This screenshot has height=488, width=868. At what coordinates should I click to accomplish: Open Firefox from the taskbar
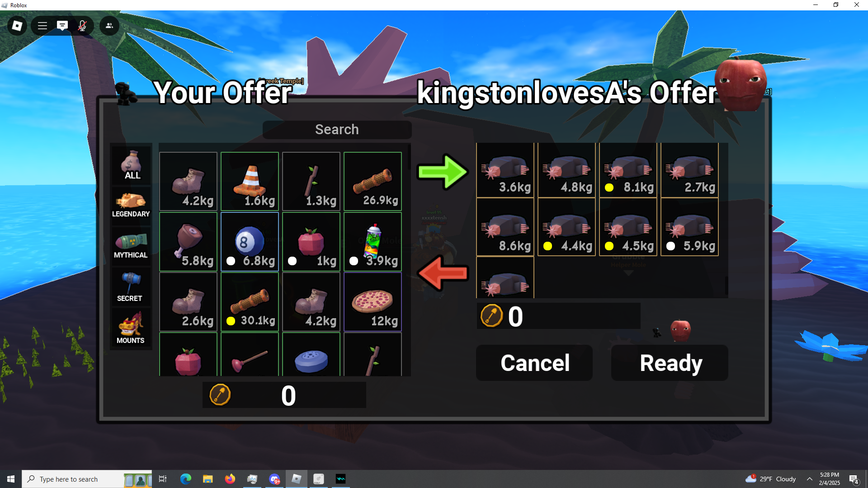(x=230, y=479)
